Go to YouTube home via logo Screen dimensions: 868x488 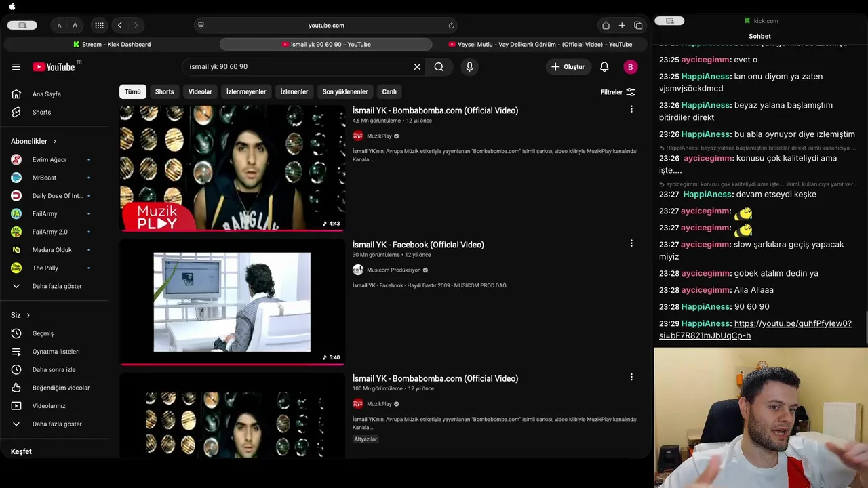click(54, 67)
